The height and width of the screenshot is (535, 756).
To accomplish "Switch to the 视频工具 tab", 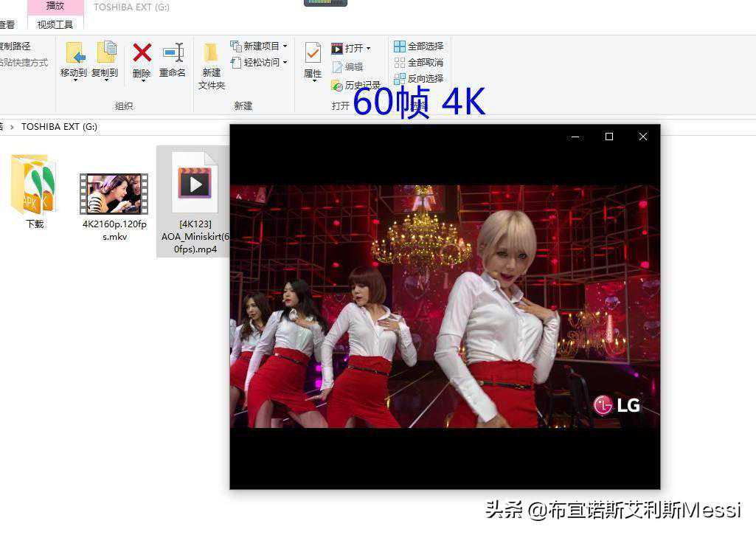I will coord(55,24).
